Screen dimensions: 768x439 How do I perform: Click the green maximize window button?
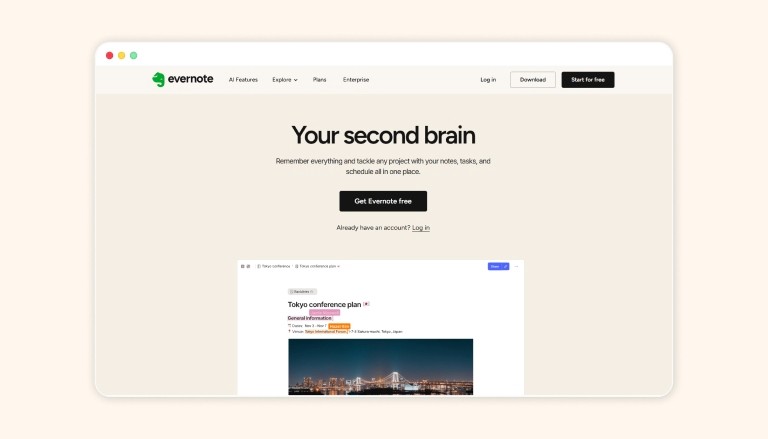[x=133, y=55]
